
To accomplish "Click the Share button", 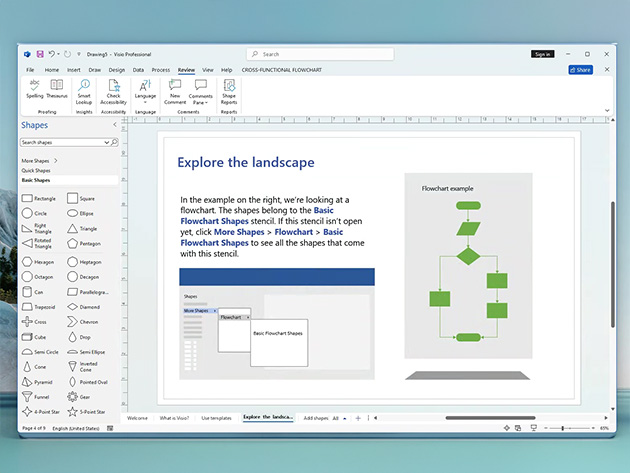I will click(580, 70).
